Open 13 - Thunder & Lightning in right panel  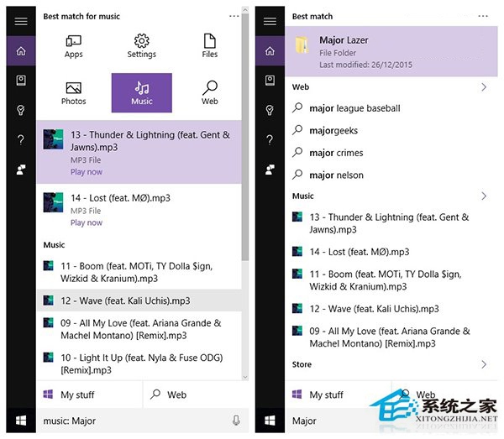point(391,223)
